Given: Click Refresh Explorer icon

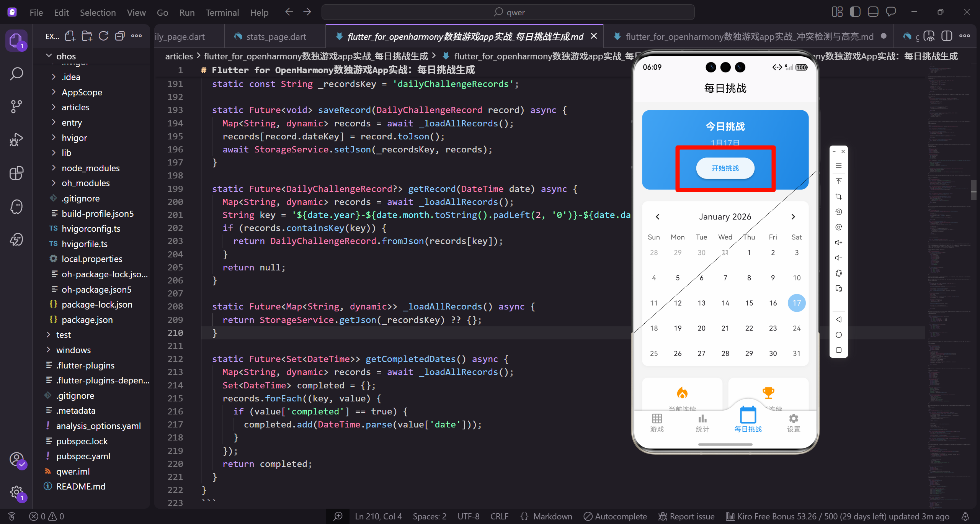Looking at the screenshot, I should 103,36.
